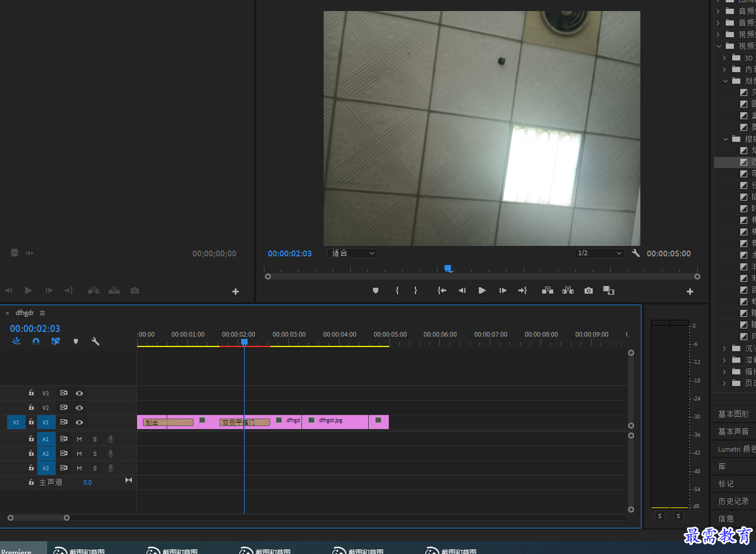Step forward one frame in Program monitor

(503, 291)
